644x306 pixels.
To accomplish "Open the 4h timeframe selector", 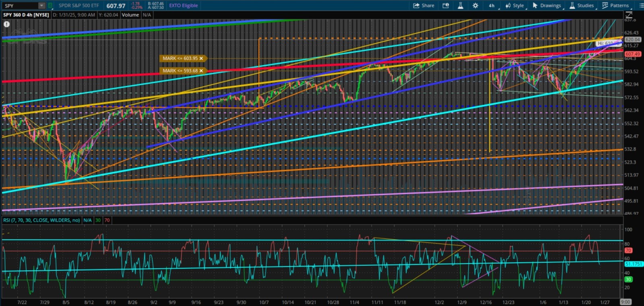I will point(492,6).
